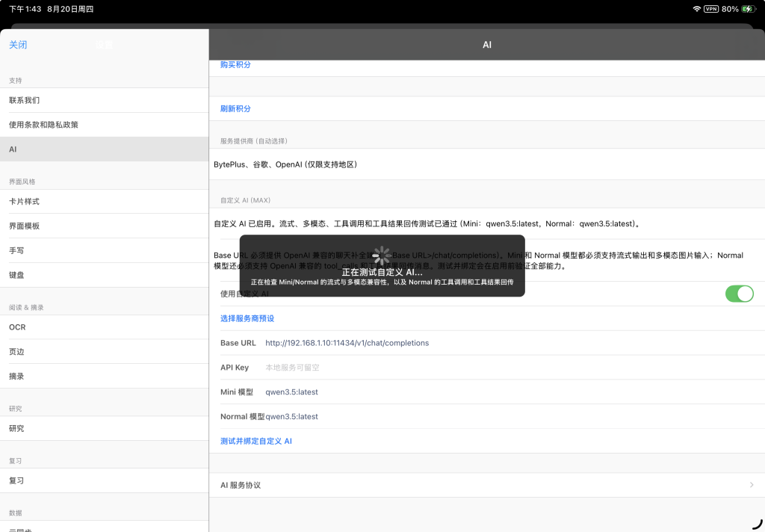Click 测试并绑定自定义 AI
The width and height of the screenshot is (765, 532).
click(256, 441)
